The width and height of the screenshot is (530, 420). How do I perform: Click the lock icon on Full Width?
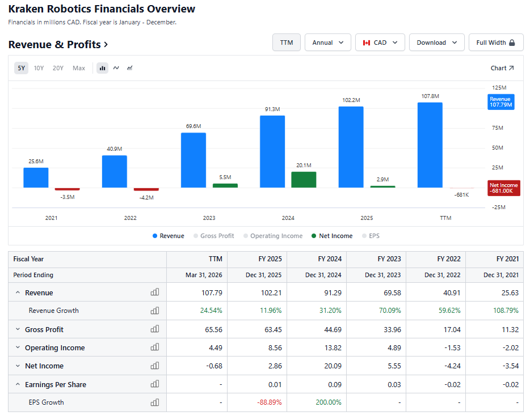[x=512, y=43]
